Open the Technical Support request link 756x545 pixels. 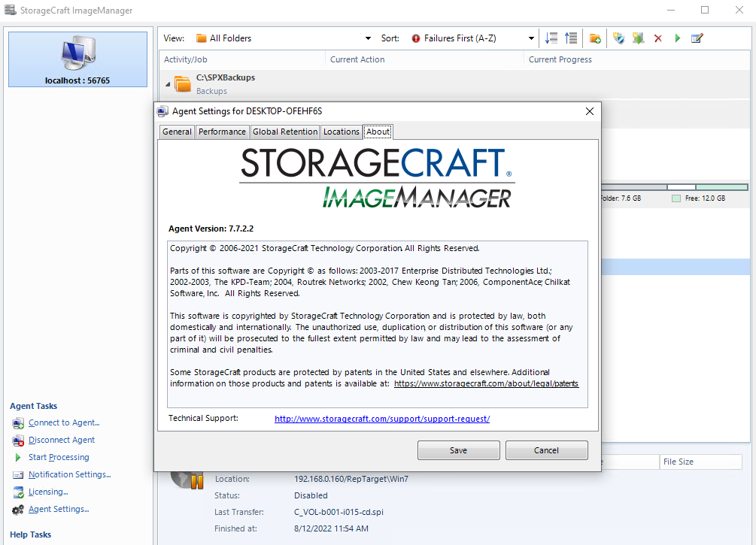pos(382,419)
